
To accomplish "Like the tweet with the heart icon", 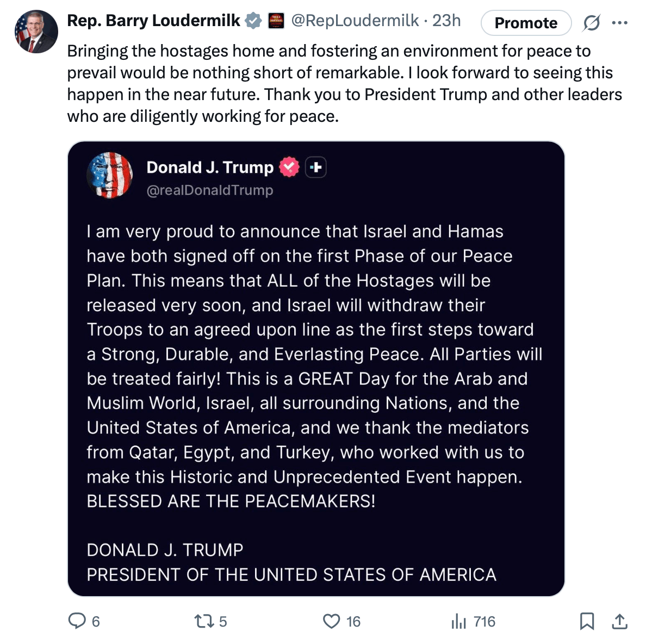I will [x=331, y=621].
